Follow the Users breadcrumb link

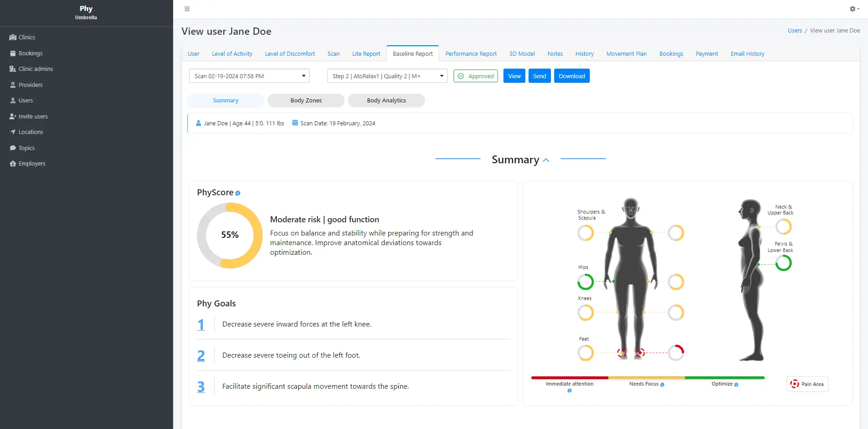[794, 30]
